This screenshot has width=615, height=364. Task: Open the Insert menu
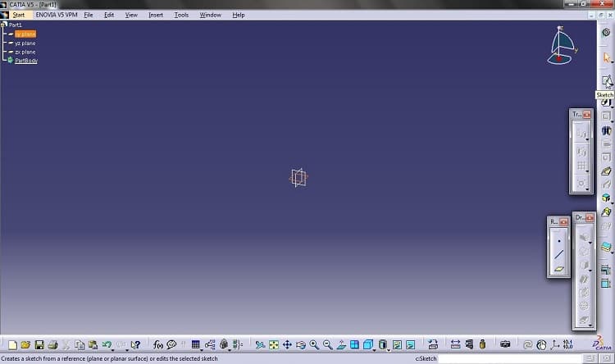tap(156, 15)
